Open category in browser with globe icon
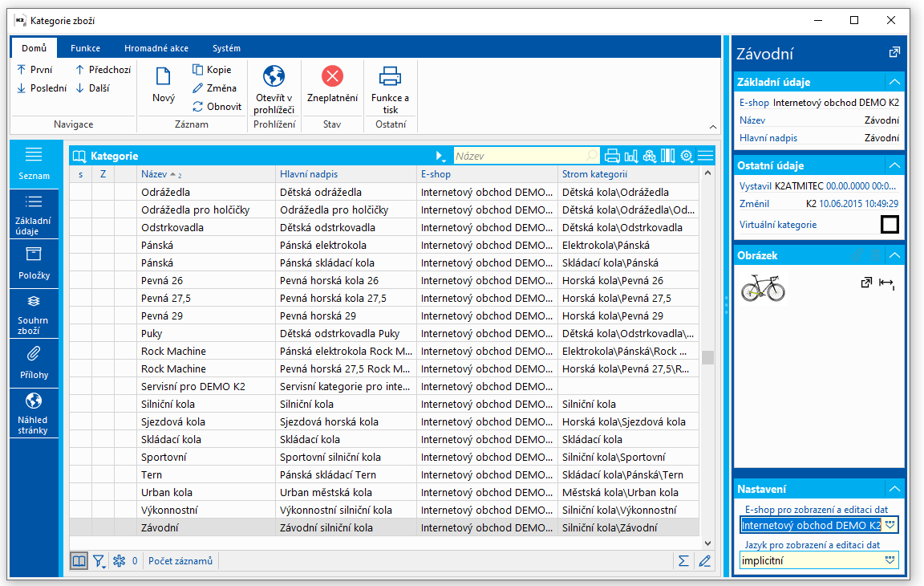This screenshot has height=586, width=924. click(x=274, y=78)
